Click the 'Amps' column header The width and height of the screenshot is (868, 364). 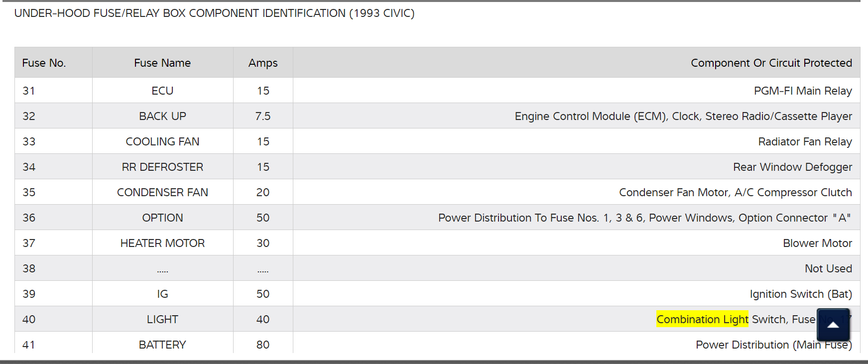(263, 63)
